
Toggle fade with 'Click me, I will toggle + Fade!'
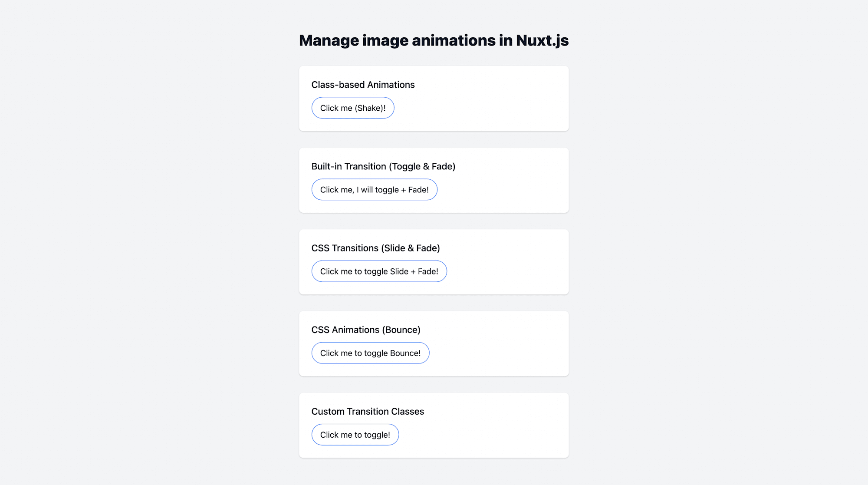(375, 189)
